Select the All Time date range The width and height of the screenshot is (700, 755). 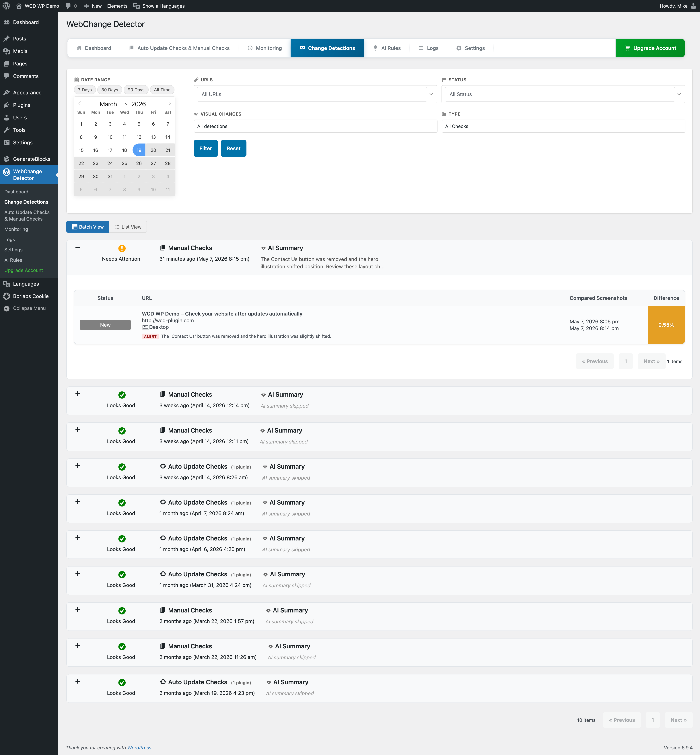pos(162,90)
